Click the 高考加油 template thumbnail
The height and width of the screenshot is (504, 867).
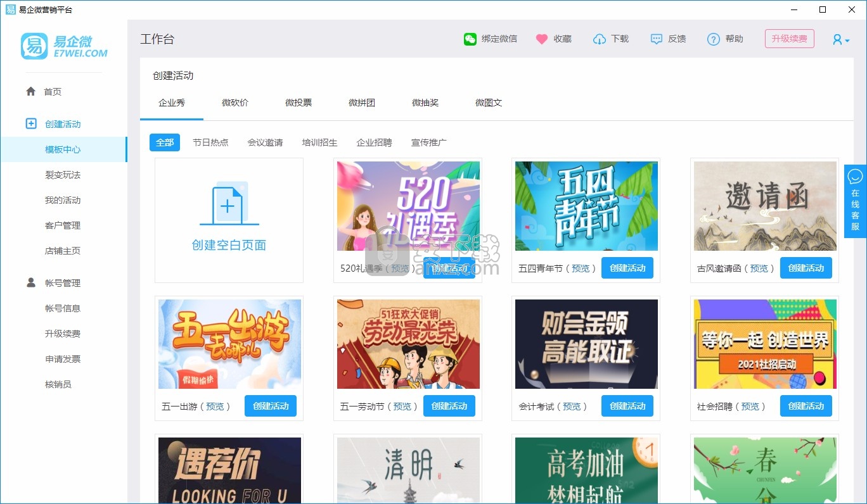(x=586, y=470)
